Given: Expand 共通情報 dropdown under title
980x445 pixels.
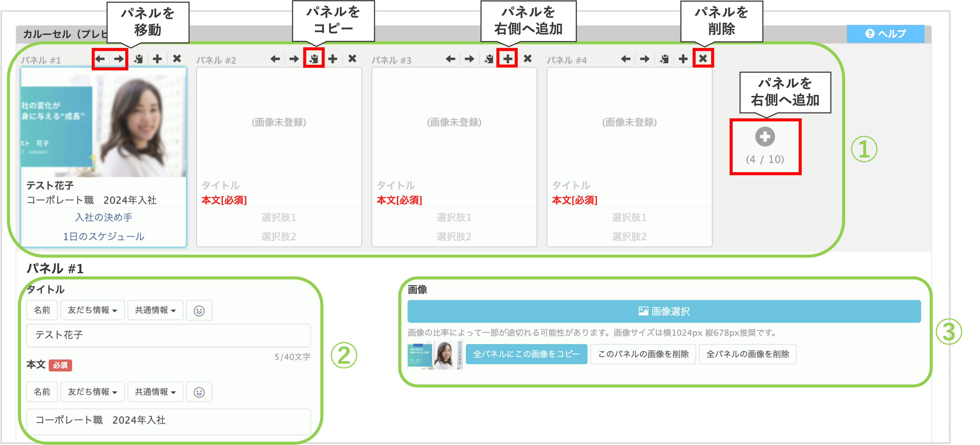Looking at the screenshot, I should click(155, 310).
